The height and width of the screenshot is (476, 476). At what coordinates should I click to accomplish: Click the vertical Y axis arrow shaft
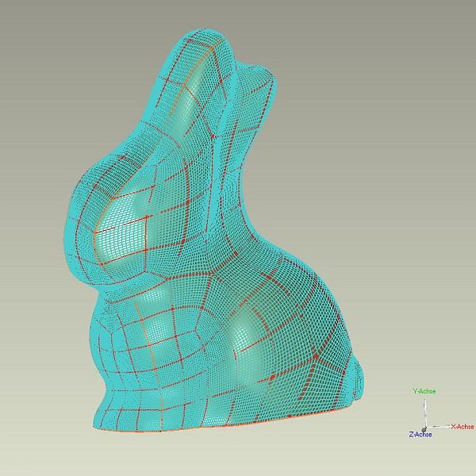[x=425, y=413]
